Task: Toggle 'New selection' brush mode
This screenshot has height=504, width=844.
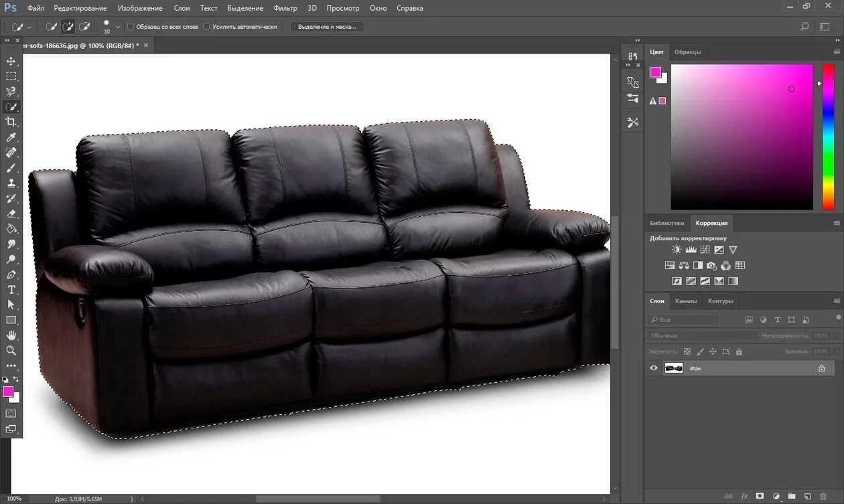Action: pos(51,27)
